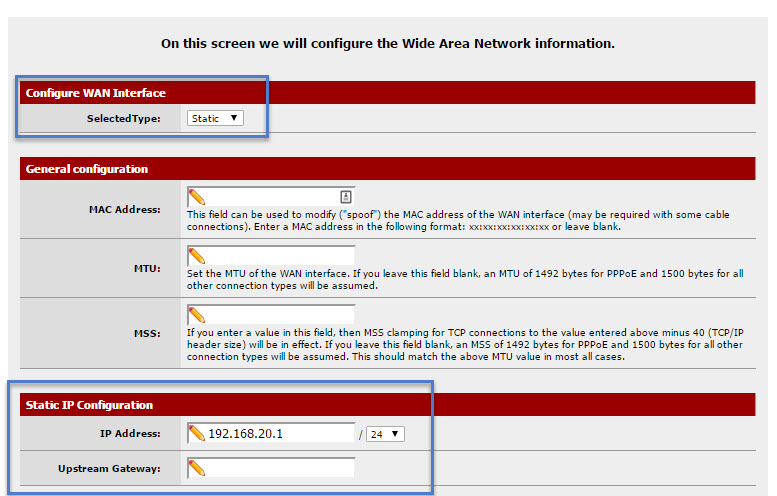Image resolution: width=777 pixels, height=496 pixels.
Task: Focus the MAC Address text box
Action: [270, 197]
